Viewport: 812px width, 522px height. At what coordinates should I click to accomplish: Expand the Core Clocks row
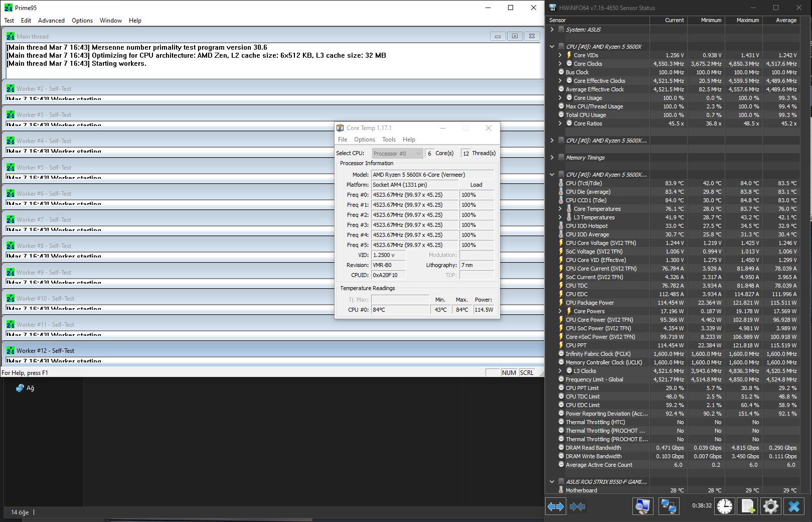coord(560,64)
